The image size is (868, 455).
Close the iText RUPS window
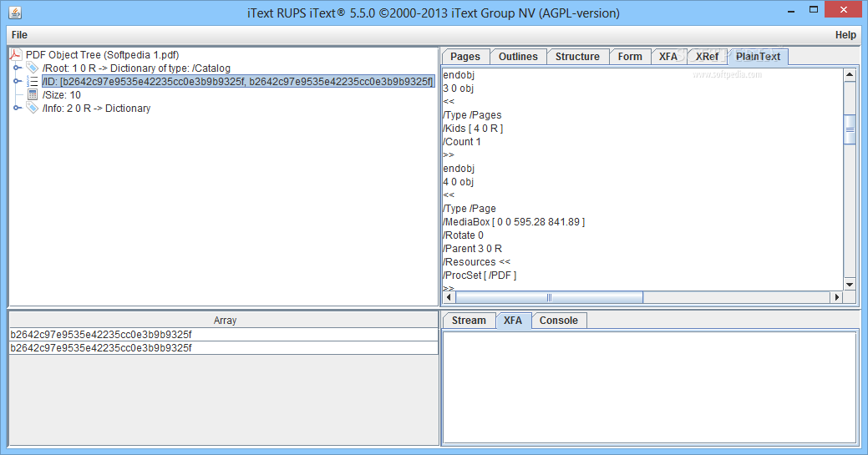pyautogui.click(x=844, y=9)
